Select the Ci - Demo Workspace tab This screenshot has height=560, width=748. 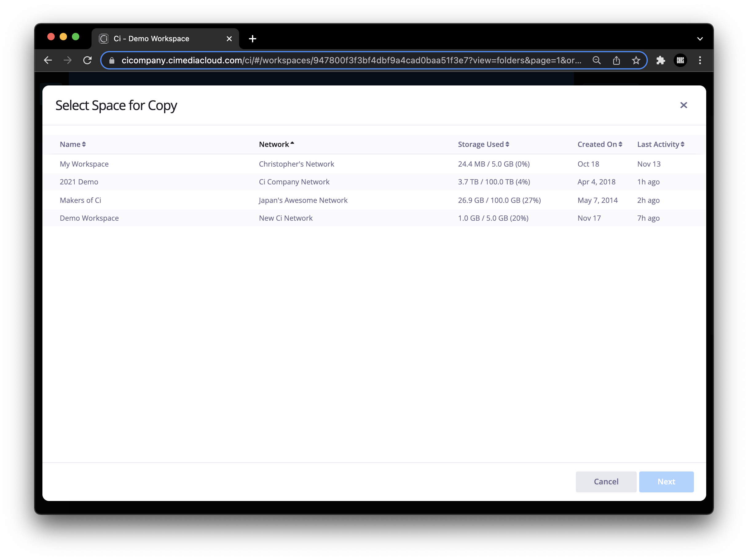coord(165,38)
